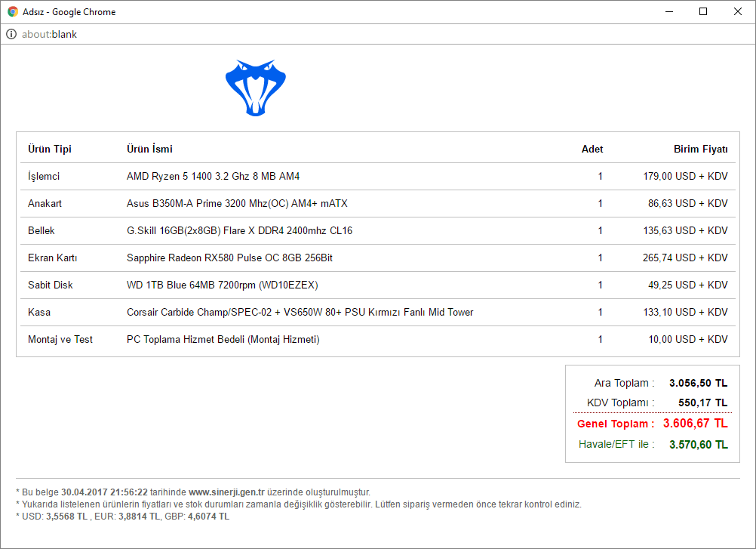Click the USD rate 3,5568 TL
Image resolution: width=756 pixels, height=549 pixels.
67,517
